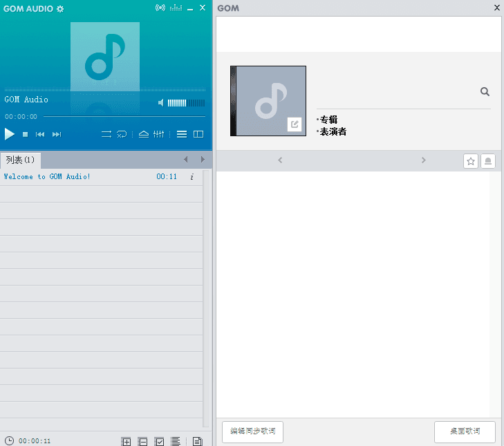
Task: Set volume on the volume bar
Action: 186,103
